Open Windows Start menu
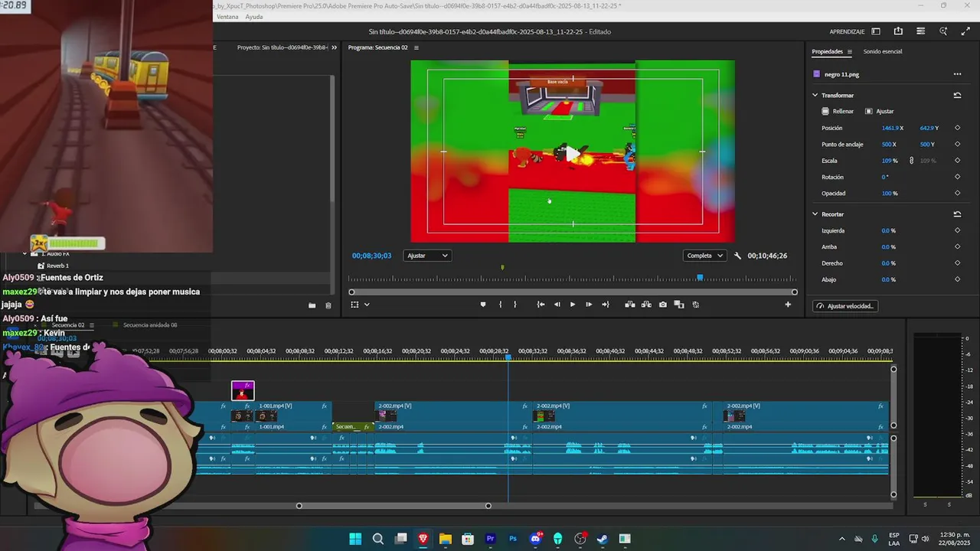 click(355, 539)
